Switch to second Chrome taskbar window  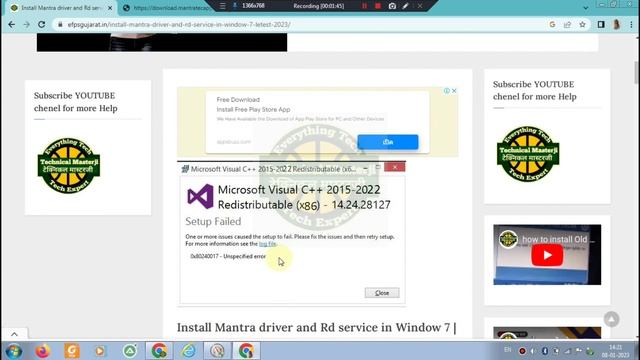click(246, 351)
